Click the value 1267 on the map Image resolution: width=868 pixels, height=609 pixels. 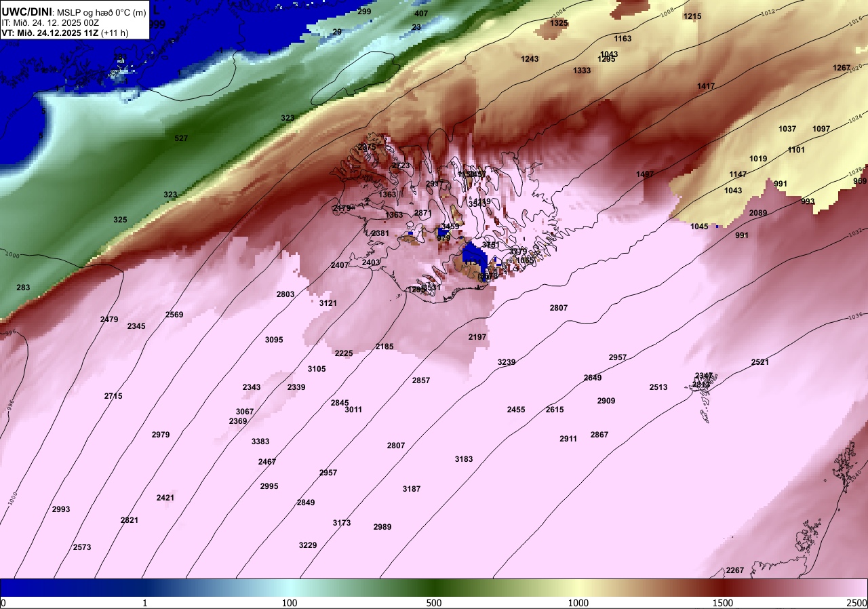tap(842, 68)
